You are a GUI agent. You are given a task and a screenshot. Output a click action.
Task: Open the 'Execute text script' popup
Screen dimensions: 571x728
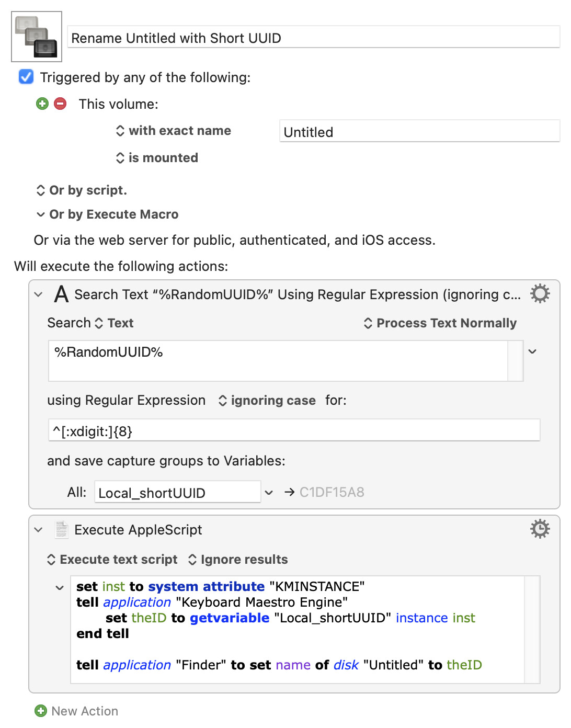pyautogui.click(x=112, y=560)
